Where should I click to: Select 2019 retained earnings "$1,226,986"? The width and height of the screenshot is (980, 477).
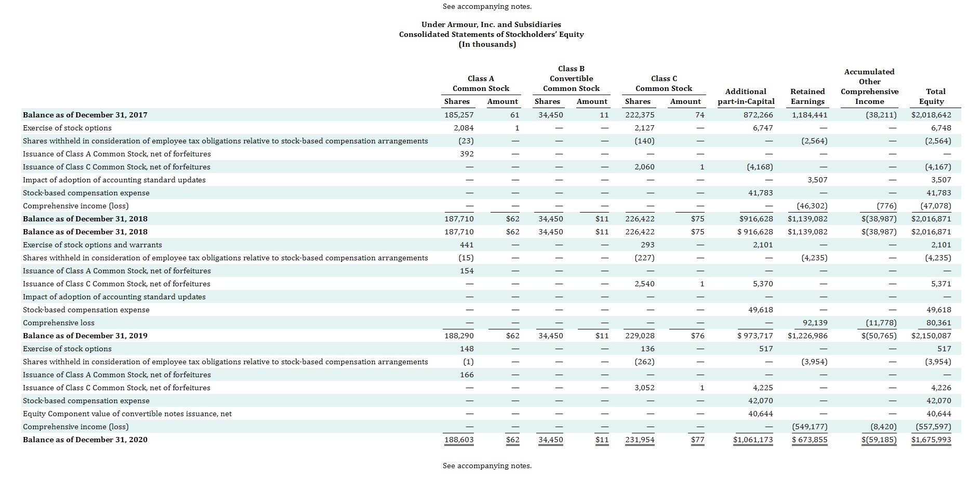click(807, 336)
